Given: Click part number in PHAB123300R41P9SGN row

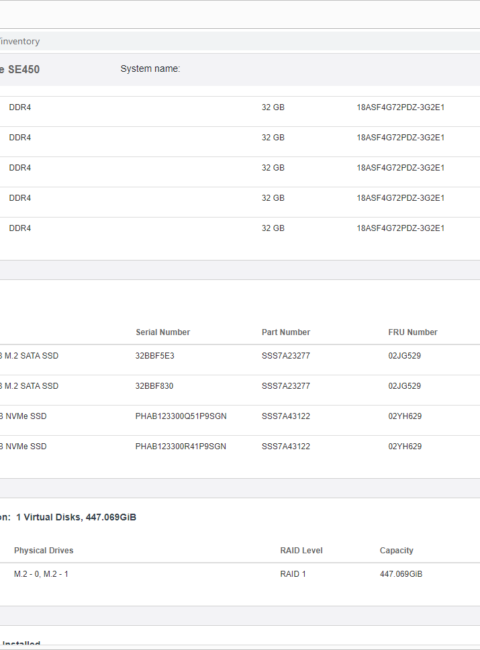Looking at the screenshot, I should (286, 446).
